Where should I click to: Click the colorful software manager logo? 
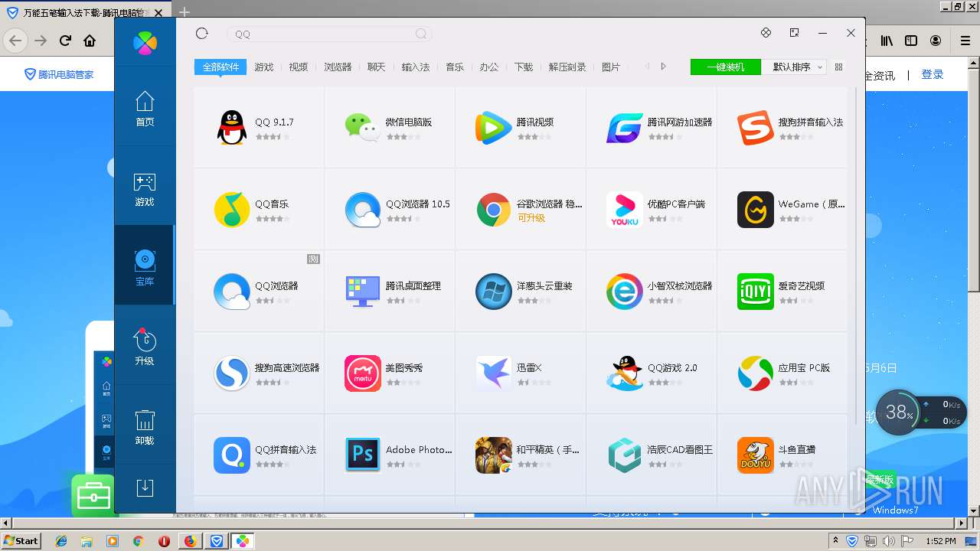(145, 43)
